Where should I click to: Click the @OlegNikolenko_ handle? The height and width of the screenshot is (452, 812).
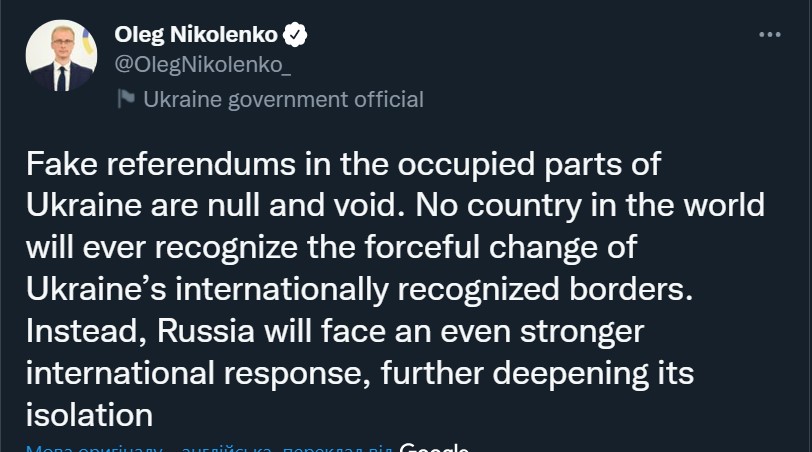(202, 65)
